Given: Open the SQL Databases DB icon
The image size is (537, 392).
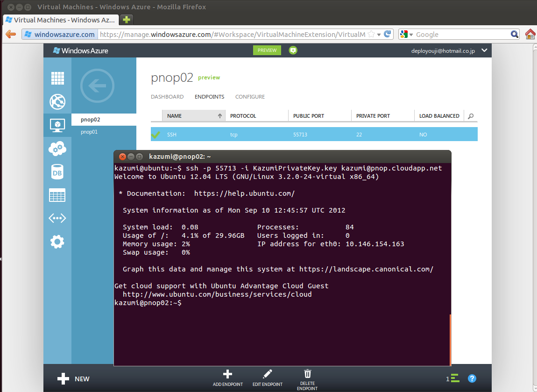Looking at the screenshot, I should tap(57, 172).
